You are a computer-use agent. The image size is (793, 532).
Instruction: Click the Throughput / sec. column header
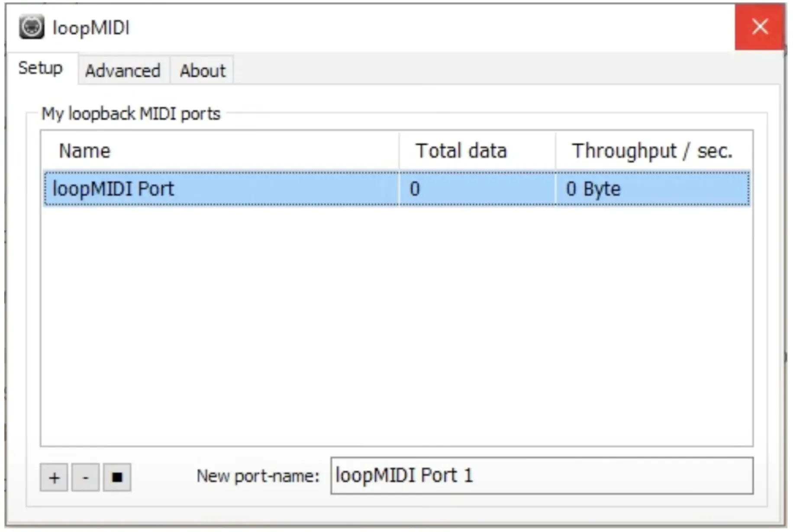(654, 151)
